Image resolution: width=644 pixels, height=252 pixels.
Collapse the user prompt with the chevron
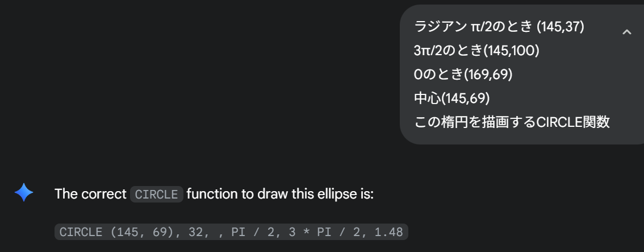point(626,32)
